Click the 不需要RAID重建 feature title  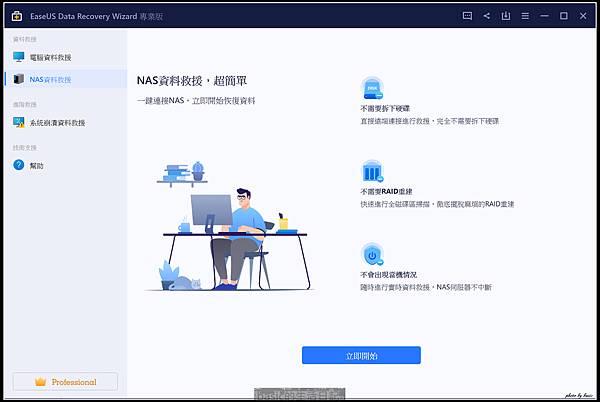[x=386, y=192]
